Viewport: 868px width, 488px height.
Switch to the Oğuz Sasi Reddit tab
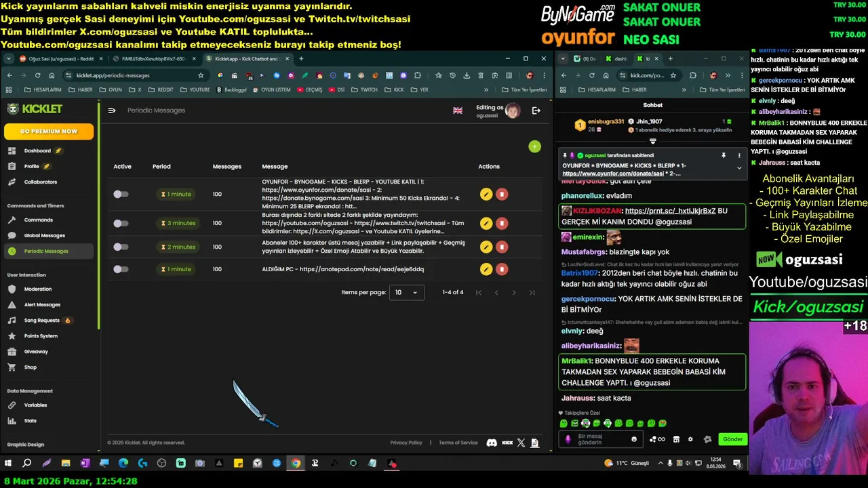60,59
